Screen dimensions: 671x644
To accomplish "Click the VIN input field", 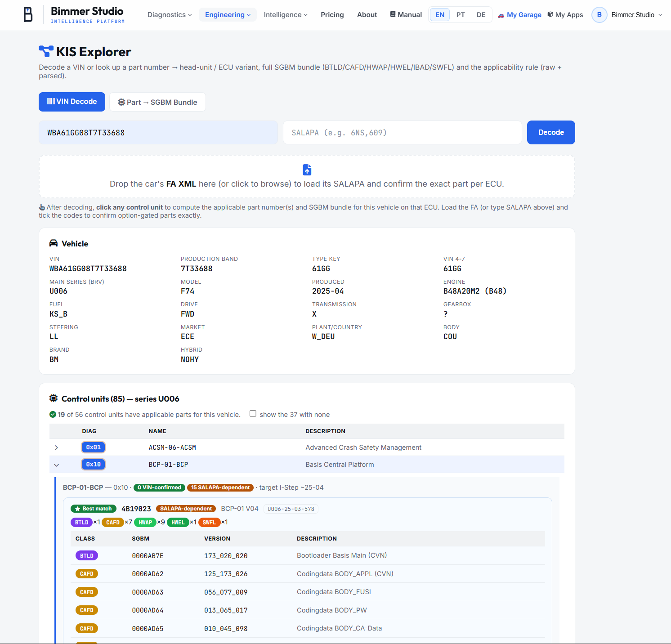I will click(x=158, y=133).
